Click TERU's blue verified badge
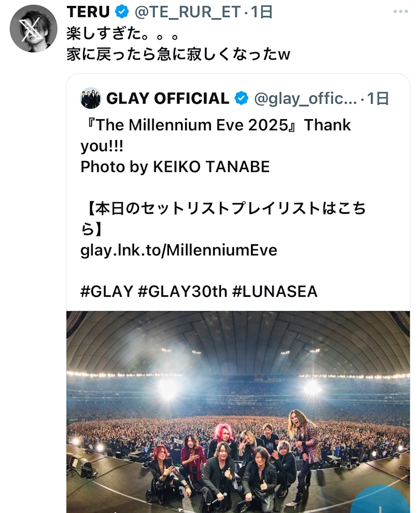 coord(122,12)
